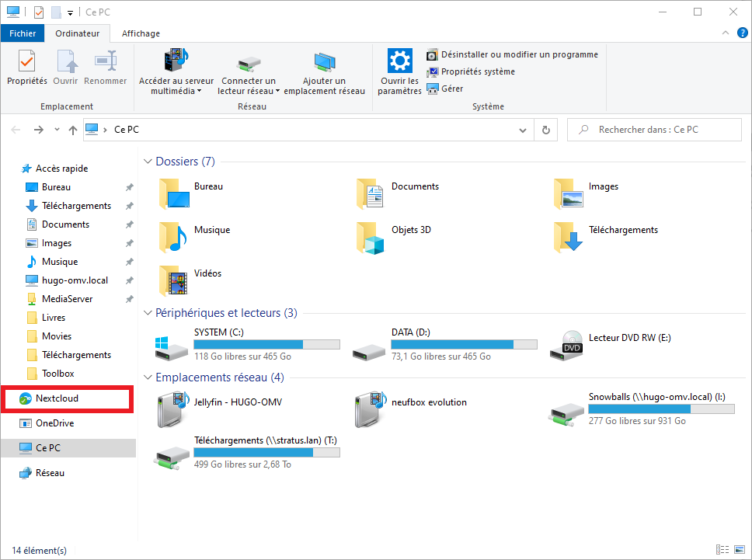The image size is (752, 560).
Task: Collapse the Dossiers (7) group
Action: tap(148, 162)
